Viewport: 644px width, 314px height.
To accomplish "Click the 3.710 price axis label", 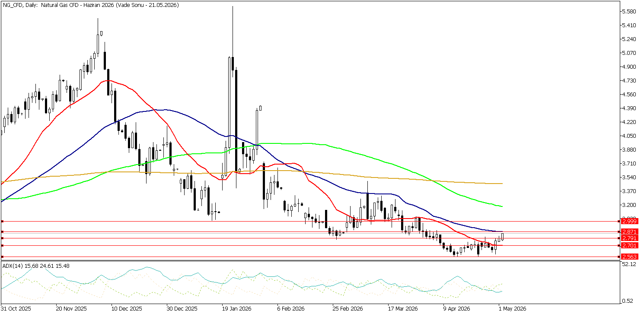I will point(629,163).
